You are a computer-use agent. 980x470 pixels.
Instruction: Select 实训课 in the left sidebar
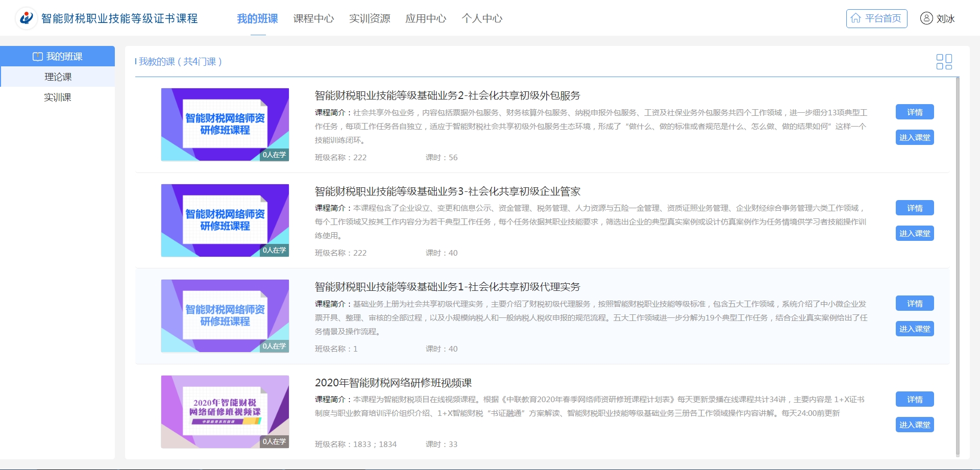click(x=58, y=97)
